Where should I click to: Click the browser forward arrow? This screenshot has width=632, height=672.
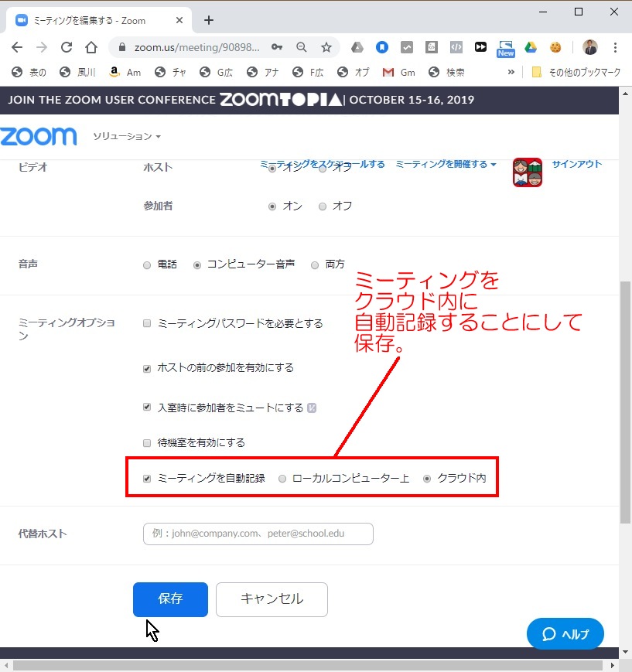tap(42, 47)
